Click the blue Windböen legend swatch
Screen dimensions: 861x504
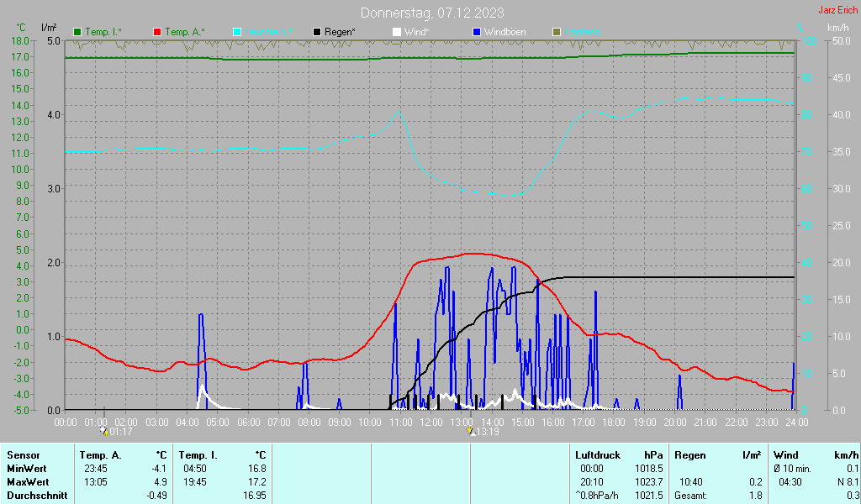coord(477,32)
